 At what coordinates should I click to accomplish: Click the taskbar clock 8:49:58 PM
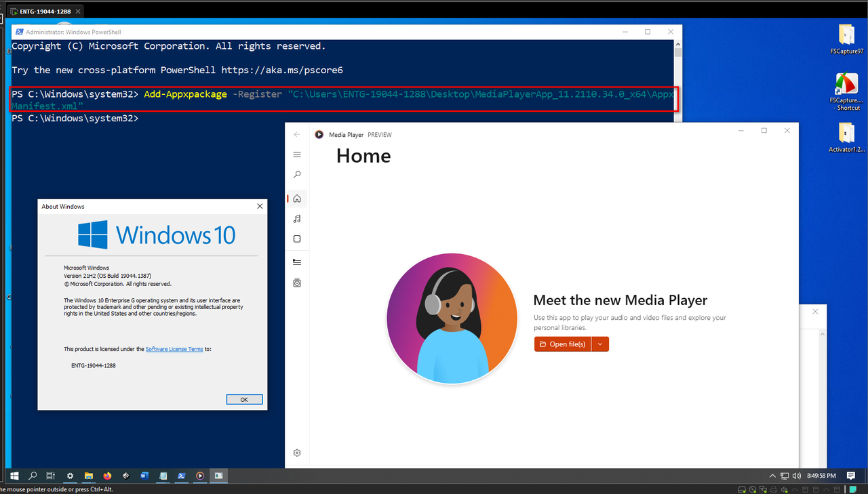[821, 476]
